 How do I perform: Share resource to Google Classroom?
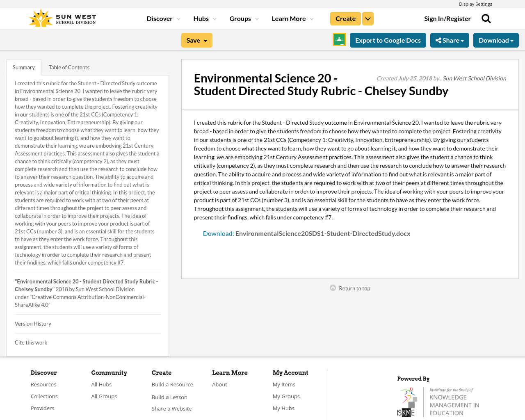pyautogui.click(x=339, y=39)
